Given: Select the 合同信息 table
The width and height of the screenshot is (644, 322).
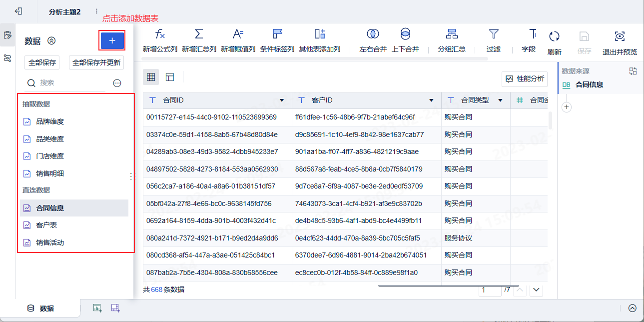Looking at the screenshot, I should [x=74, y=208].
